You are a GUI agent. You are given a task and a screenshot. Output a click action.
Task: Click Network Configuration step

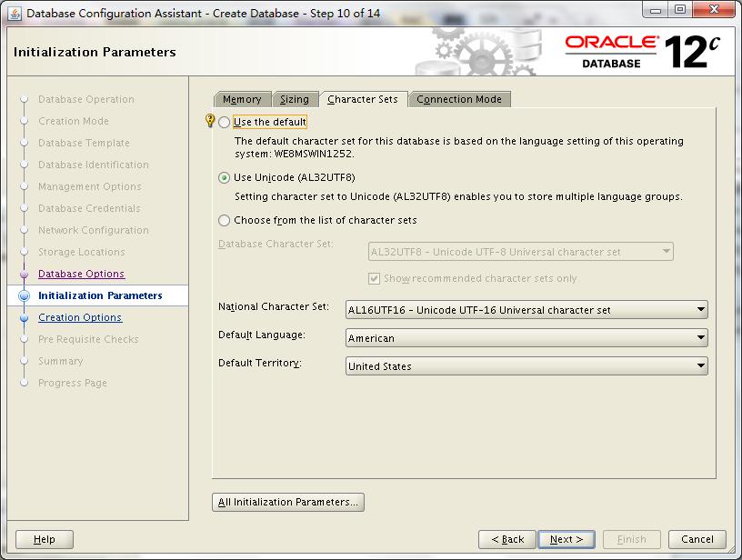click(x=94, y=230)
